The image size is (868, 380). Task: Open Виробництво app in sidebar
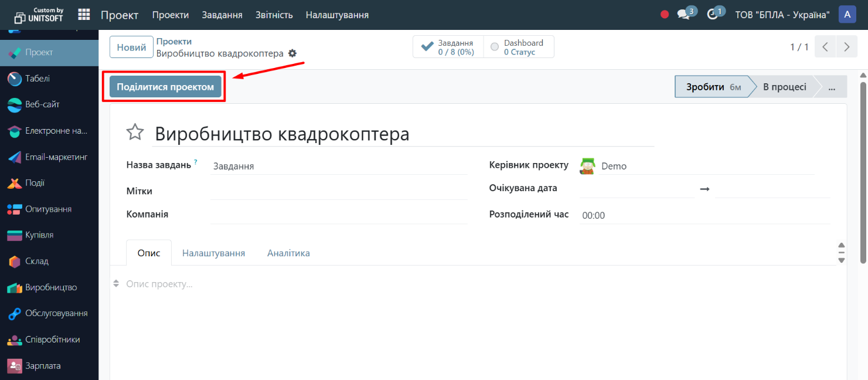pyautogui.click(x=49, y=288)
